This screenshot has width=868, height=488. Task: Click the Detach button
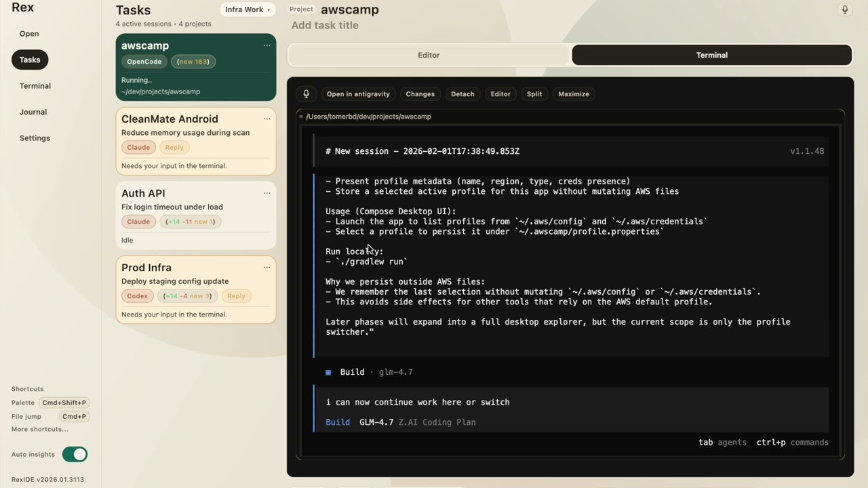coord(462,94)
